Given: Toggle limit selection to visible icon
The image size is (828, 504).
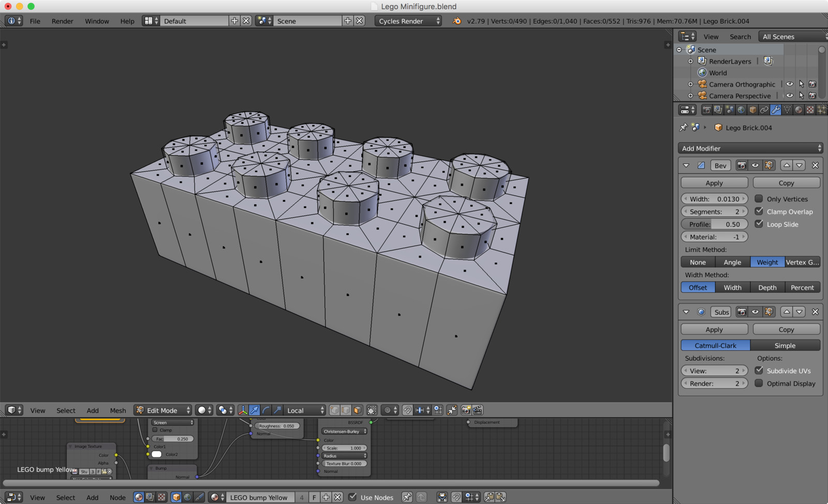Looking at the screenshot, I should point(372,410).
